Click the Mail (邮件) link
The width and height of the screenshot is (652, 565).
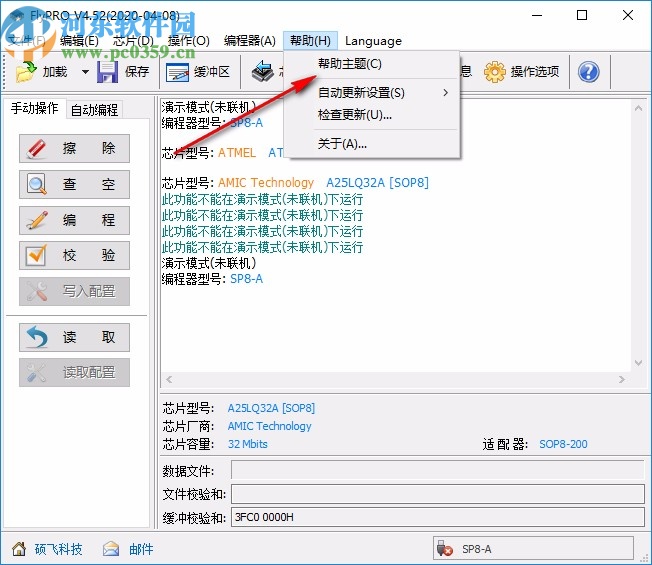(x=141, y=549)
